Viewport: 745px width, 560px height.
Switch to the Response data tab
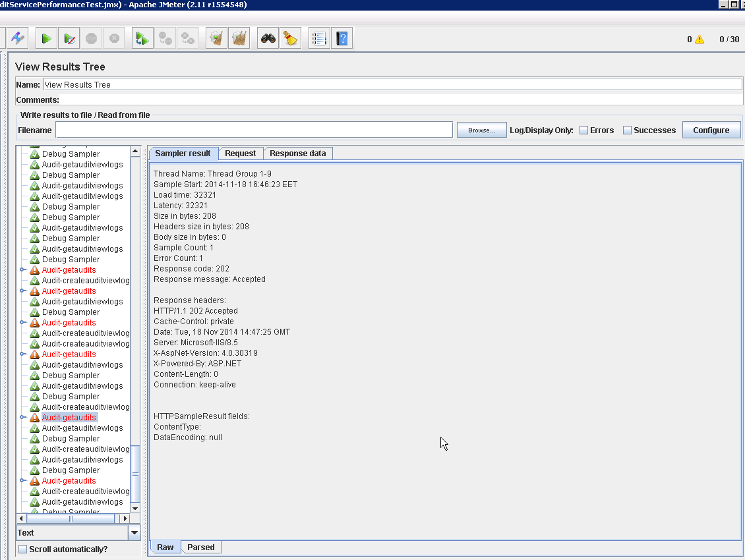pos(298,153)
